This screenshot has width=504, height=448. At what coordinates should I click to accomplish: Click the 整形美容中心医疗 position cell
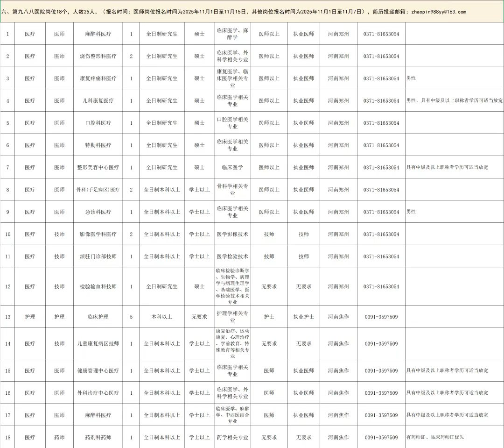pos(98,167)
